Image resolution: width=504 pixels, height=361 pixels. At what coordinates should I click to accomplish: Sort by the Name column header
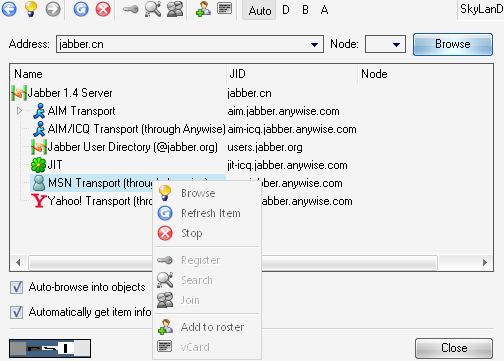coord(119,74)
